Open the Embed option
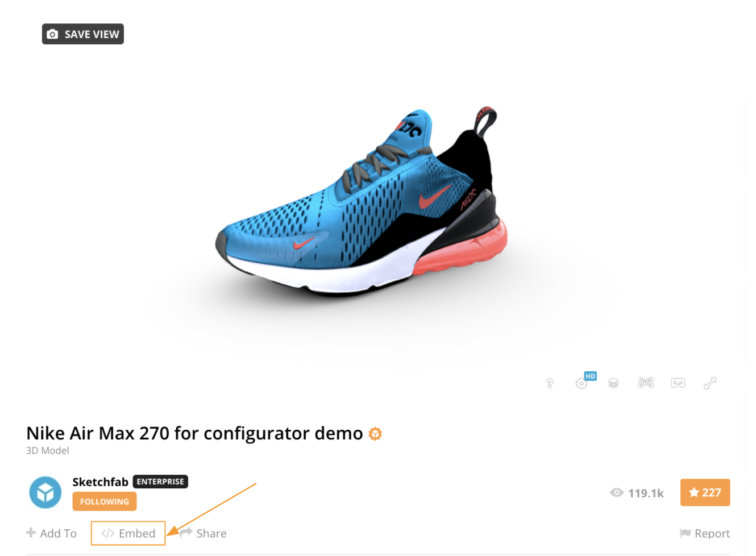The width and height of the screenshot is (756, 556). tap(128, 533)
